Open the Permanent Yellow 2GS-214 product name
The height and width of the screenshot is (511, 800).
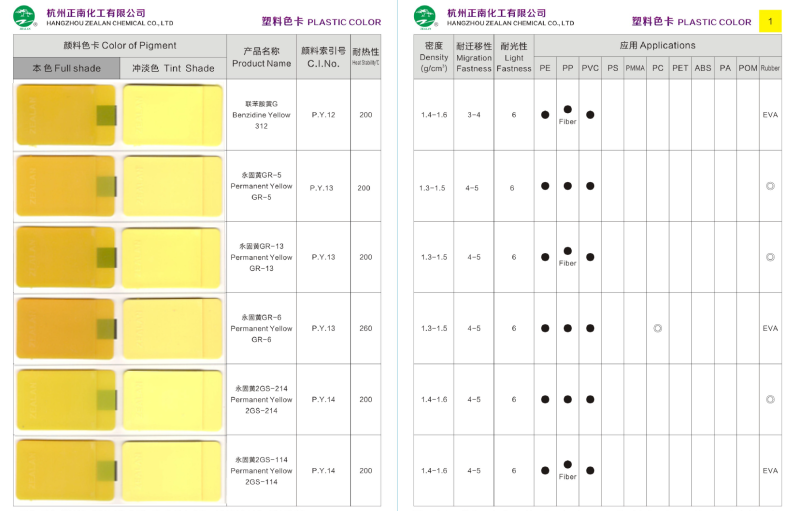[261, 399]
